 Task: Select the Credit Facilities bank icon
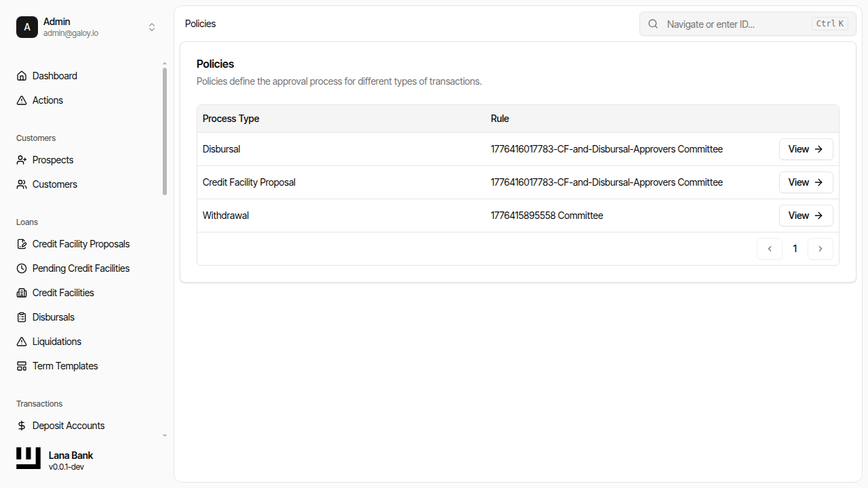pyautogui.click(x=21, y=292)
